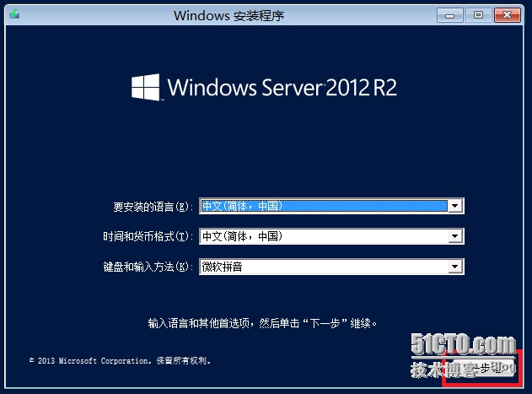Click the Windows Server 2012 R2 logo
The image size is (532, 394).
[264, 87]
